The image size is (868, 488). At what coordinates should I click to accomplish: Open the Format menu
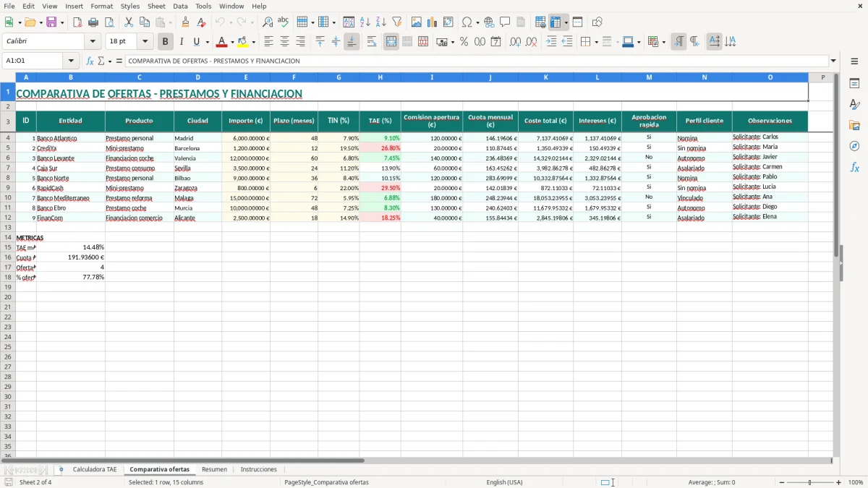point(101,6)
